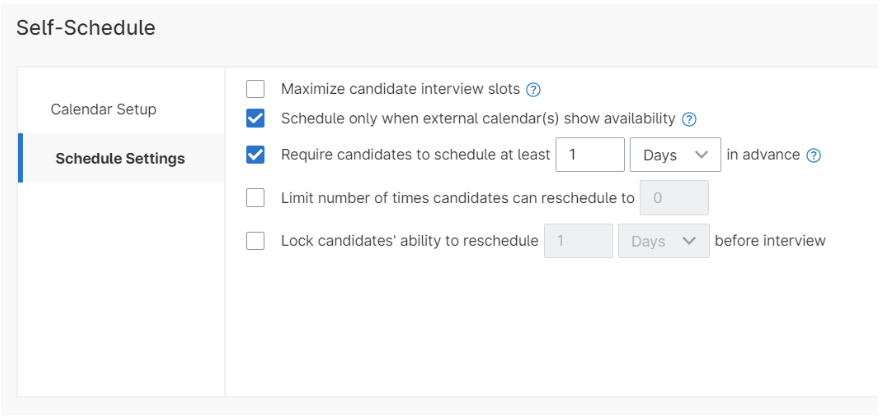Click the 'Maximize candidate interview slots' label text
The width and height of the screenshot is (888, 416).
[400, 89]
